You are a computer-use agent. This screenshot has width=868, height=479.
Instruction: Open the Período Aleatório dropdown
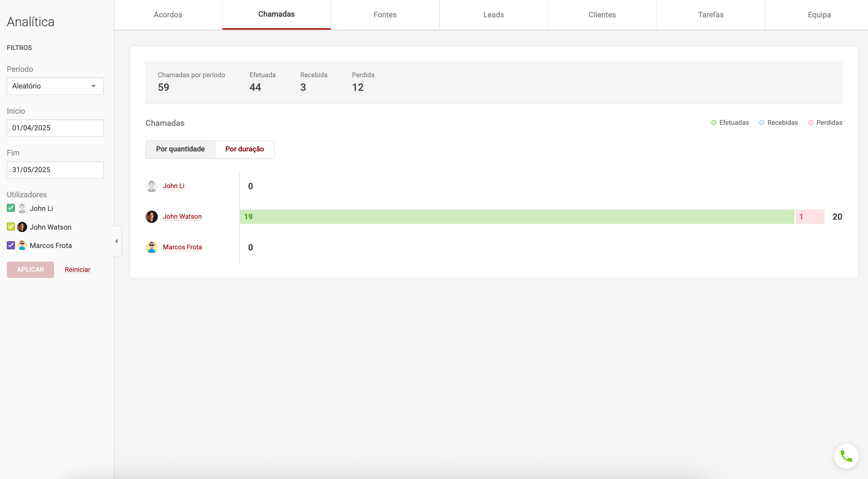55,86
